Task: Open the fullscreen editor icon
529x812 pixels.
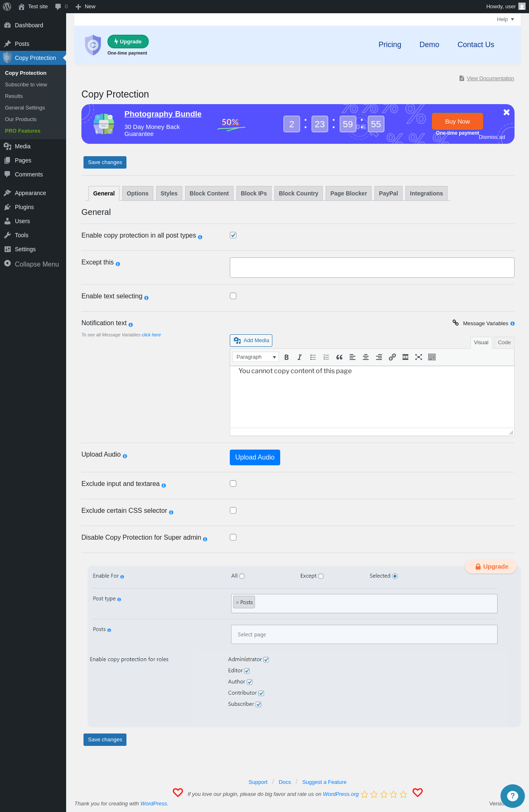Action: point(419,357)
